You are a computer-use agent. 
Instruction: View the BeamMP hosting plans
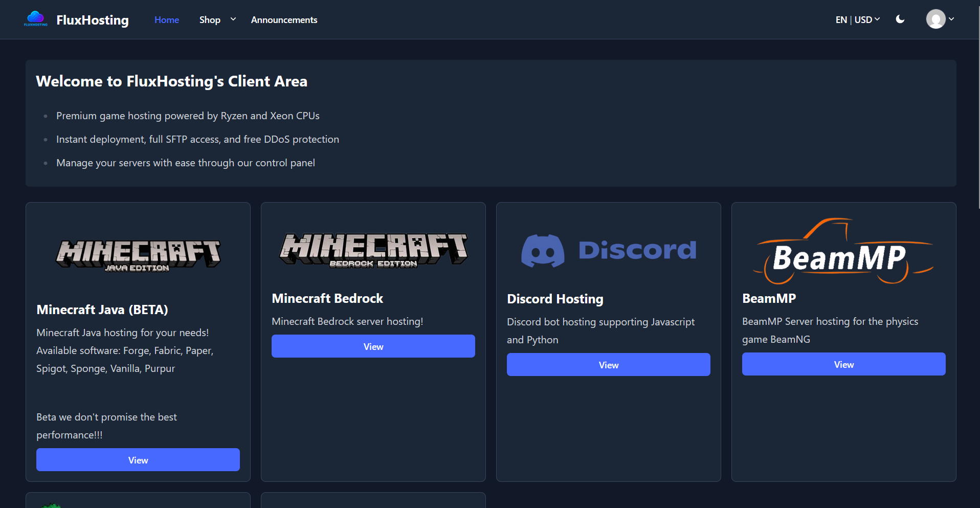[x=844, y=364]
